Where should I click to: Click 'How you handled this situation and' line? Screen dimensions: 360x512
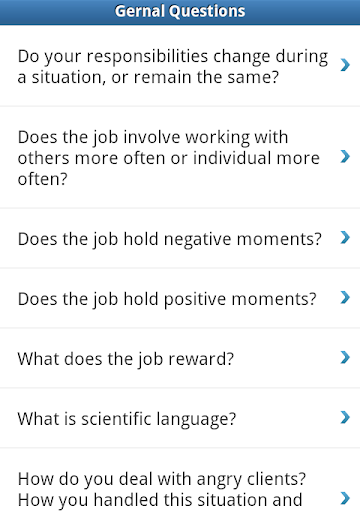tap(160, 500)
